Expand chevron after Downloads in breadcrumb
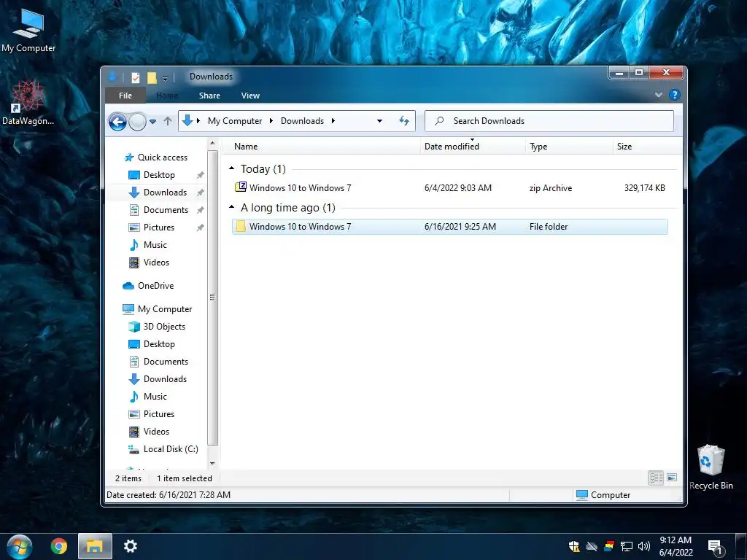 click(333, 121)
